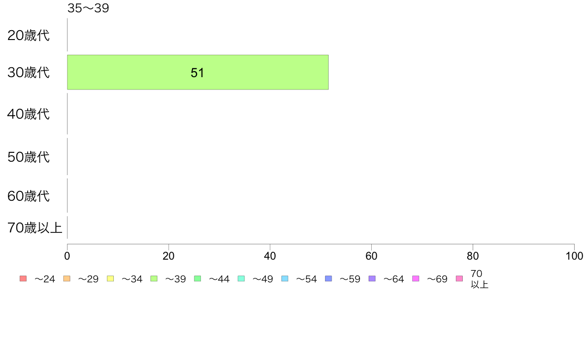Click the blue ~59 legend swatch
588x364 pixels.
tap(329, 278)
